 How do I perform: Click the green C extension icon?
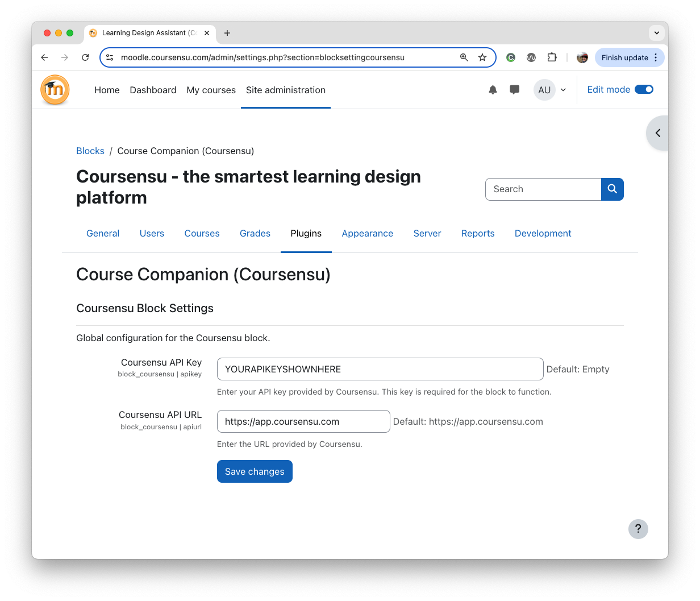coord(511,57)
